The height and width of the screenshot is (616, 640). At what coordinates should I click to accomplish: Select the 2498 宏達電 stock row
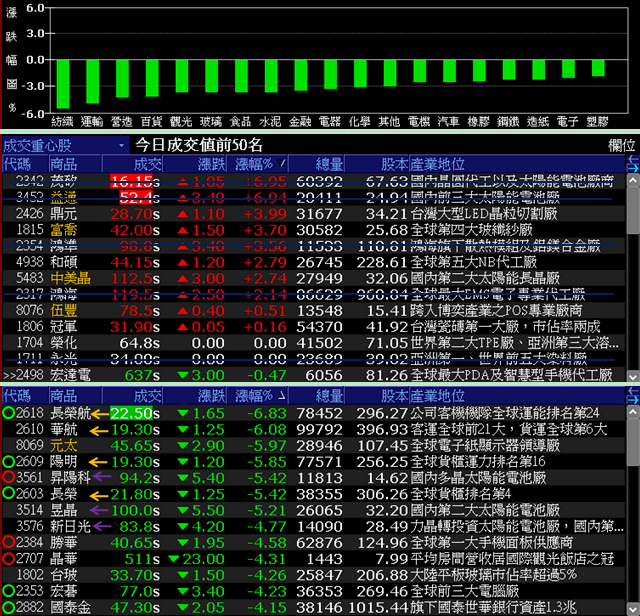[x=313, y=375]
